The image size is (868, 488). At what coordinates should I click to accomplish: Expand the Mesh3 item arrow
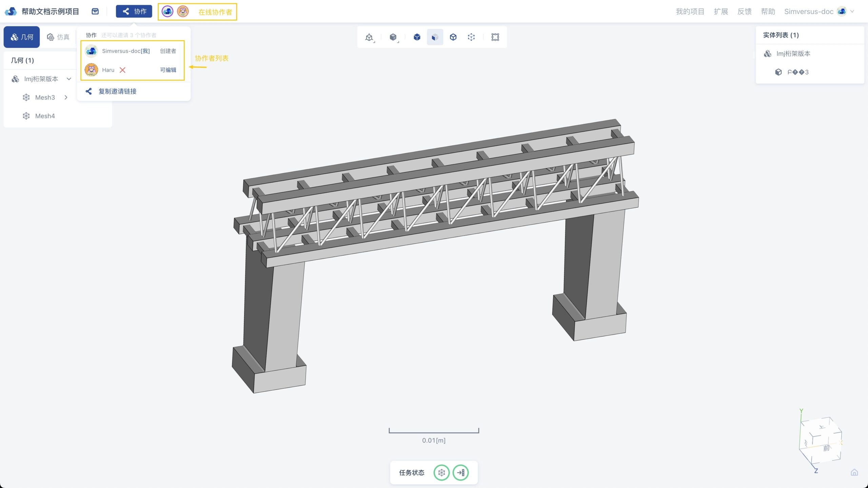66,98
